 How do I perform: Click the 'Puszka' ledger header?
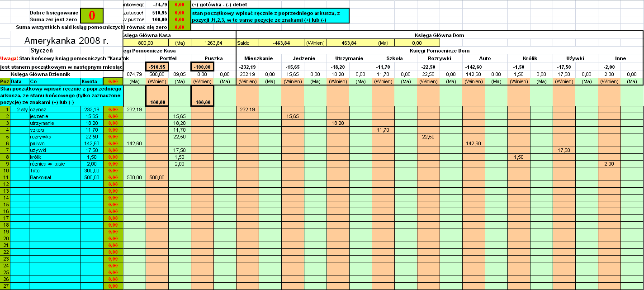213,58
